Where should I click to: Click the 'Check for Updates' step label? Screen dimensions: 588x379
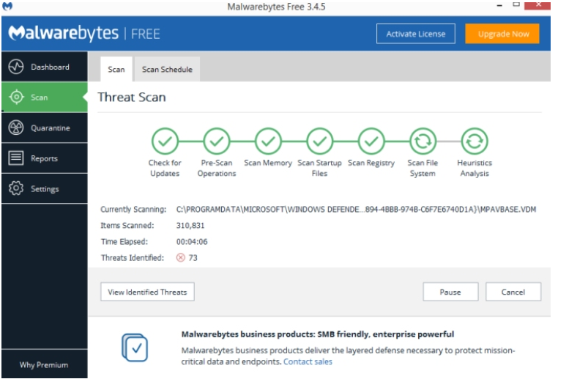[165, 168]
